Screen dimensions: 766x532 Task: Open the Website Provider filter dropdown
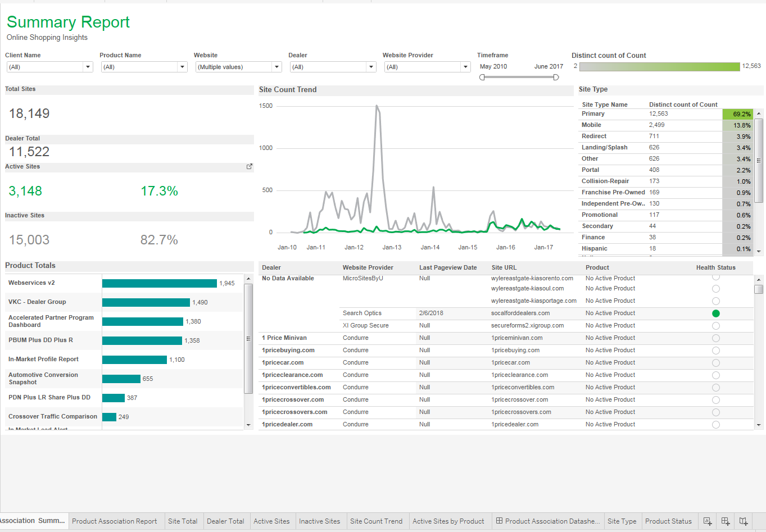[427, 67]
